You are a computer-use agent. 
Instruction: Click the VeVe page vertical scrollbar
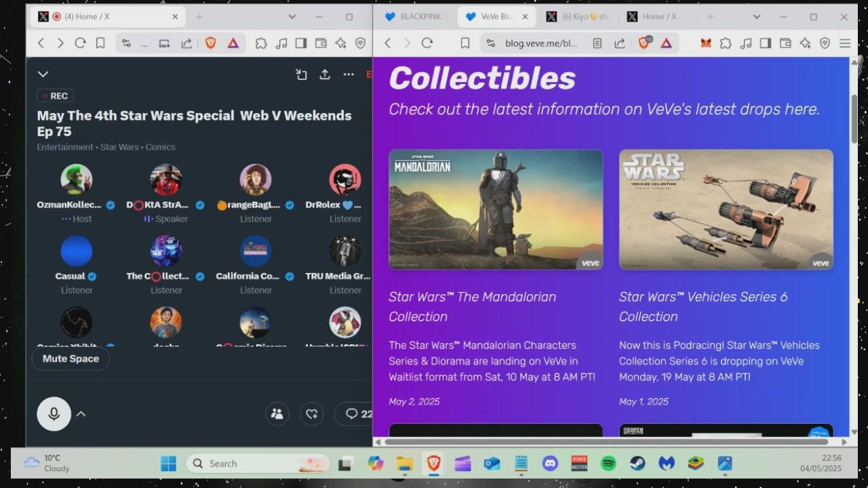click(x=854, y=119)
